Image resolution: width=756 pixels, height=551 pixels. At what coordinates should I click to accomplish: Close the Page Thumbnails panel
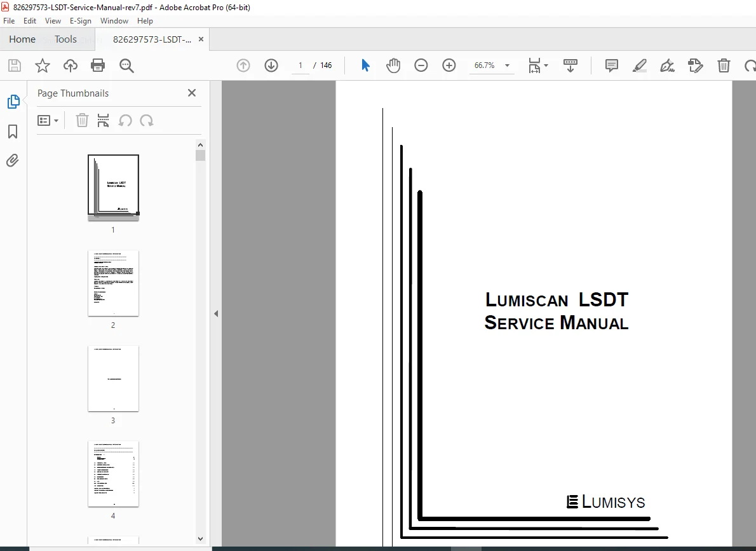(192, 93)
